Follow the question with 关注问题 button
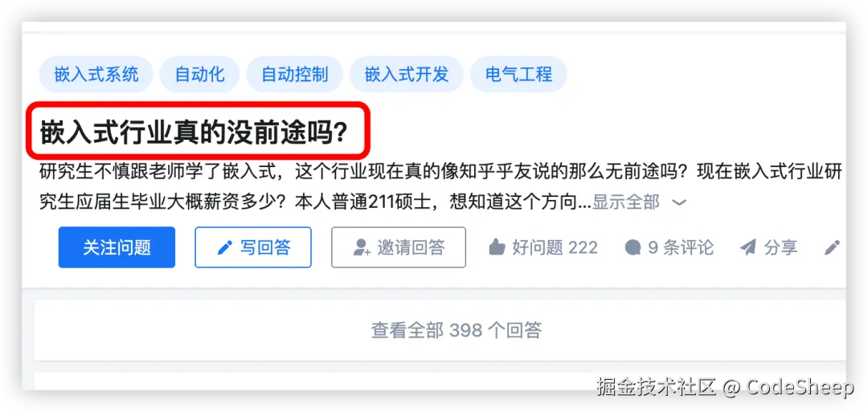The image size is (868, 412). pos(117,247)
